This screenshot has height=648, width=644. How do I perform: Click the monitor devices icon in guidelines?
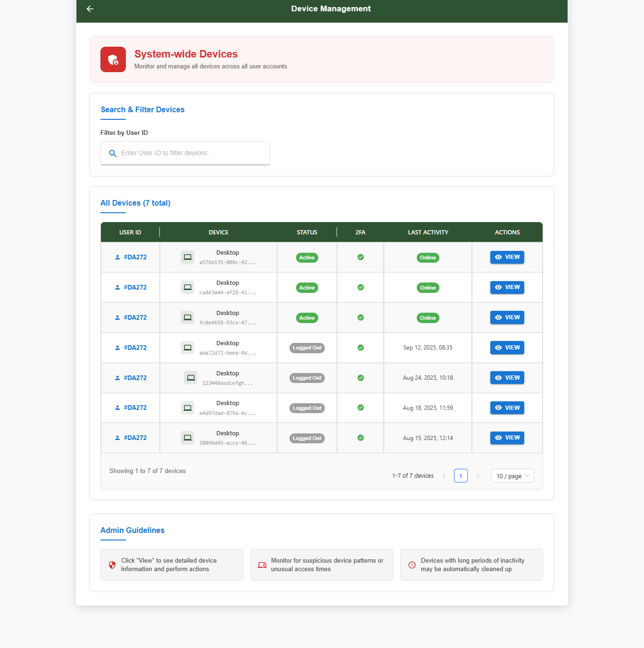(x=262, y=565)
